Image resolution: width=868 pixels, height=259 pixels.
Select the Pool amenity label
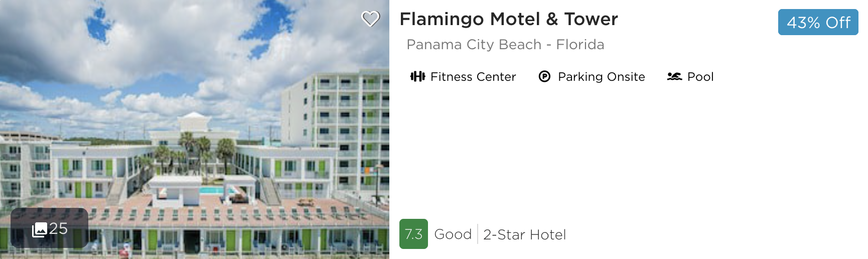click(700, 77)
